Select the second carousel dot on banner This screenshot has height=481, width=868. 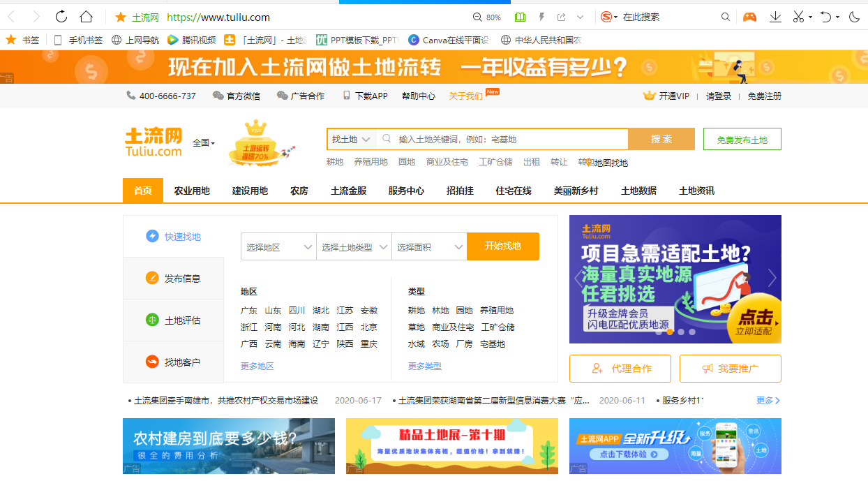click(670, 332)
